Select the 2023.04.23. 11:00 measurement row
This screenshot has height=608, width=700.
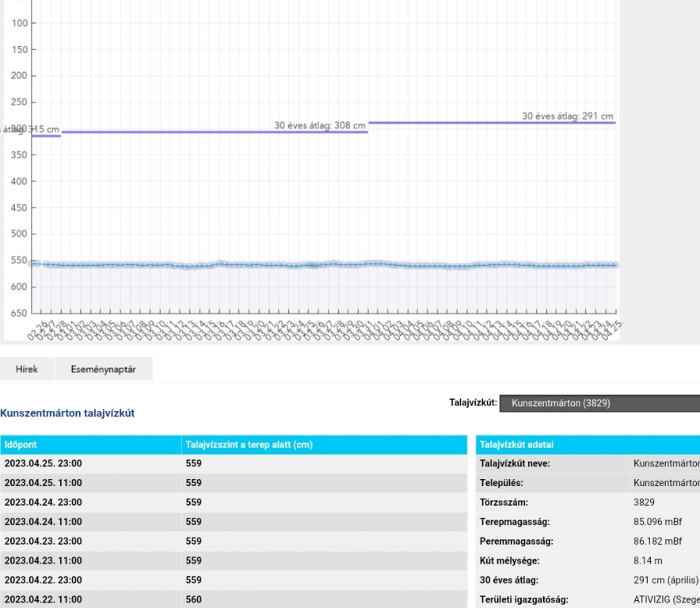click(234, 560)
